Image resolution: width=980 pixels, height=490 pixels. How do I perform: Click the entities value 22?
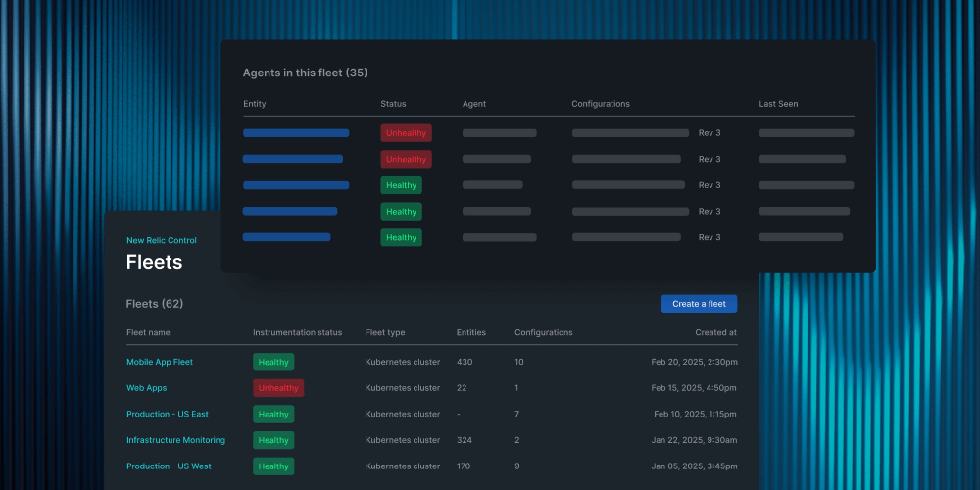(x=462, y=388)
